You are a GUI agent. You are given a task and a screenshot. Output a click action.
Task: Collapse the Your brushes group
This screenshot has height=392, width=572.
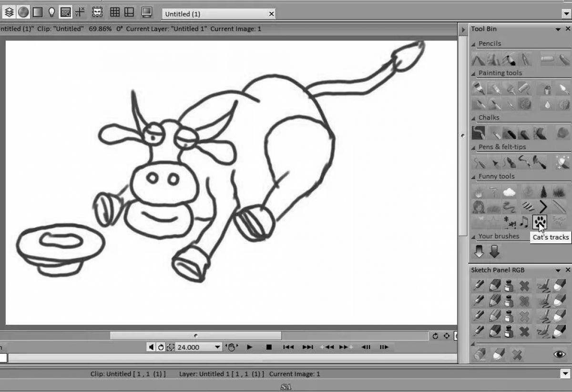[474, 236]
